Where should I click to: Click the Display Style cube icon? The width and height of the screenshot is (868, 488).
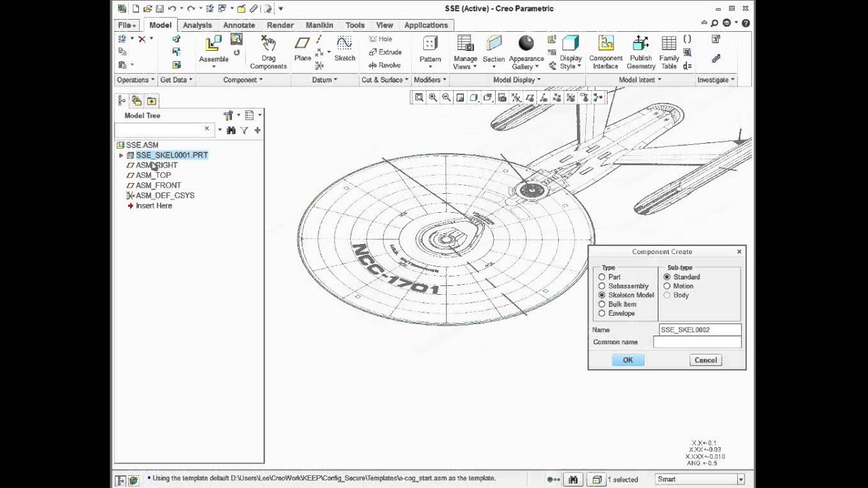click(570, 44)
